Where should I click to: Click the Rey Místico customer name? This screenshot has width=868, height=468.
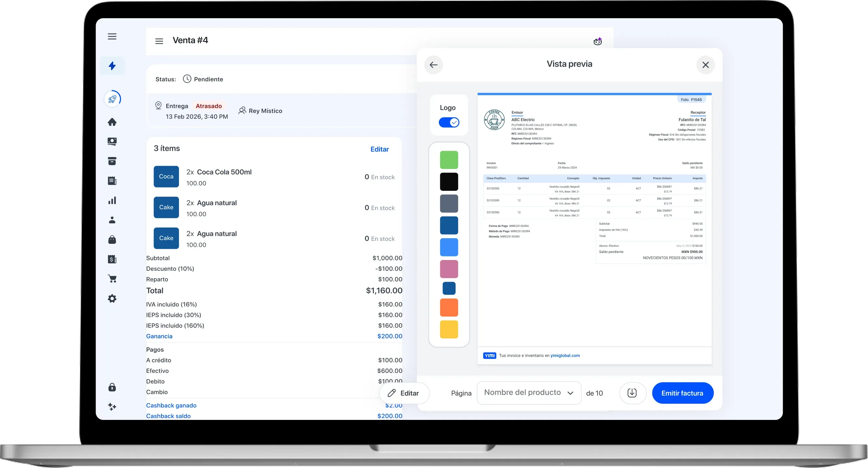pos(265,111)
